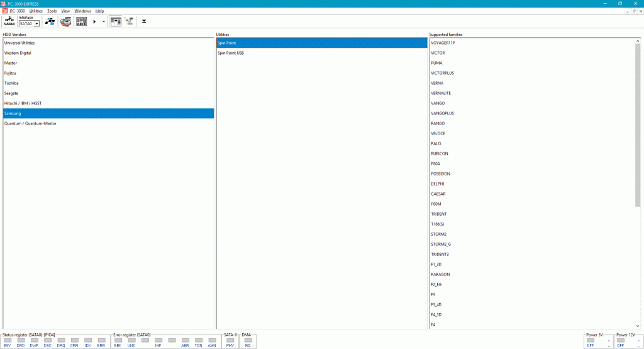Screen dimensions: 644x349
Task: Click the PC-3000 app icon in menu bar
Action: point(4,11)
